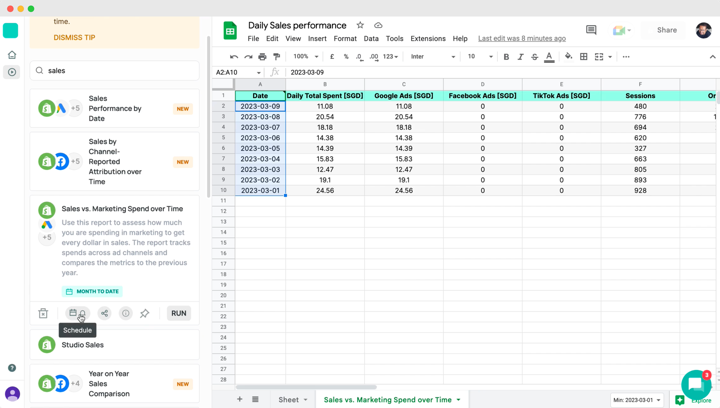Print the spreadsheet with the printer icon
This screenshot has width=720, height=408.
(262, 56)
